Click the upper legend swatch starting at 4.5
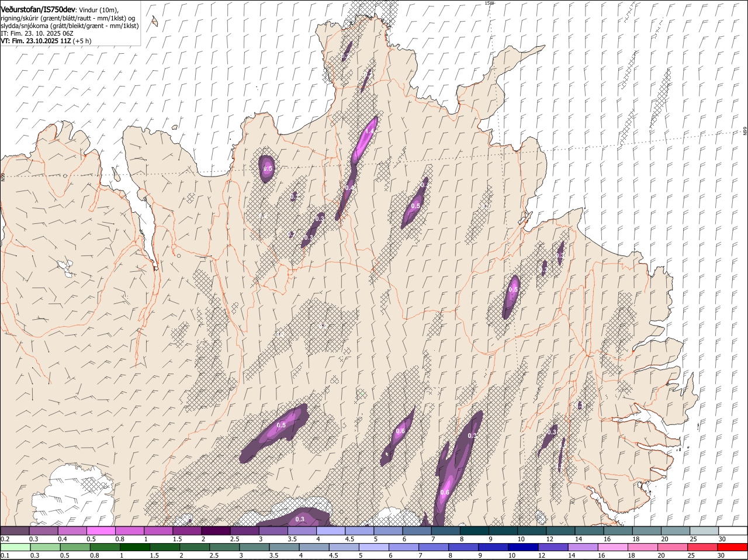The image size is (748, 560). [359, 530]
